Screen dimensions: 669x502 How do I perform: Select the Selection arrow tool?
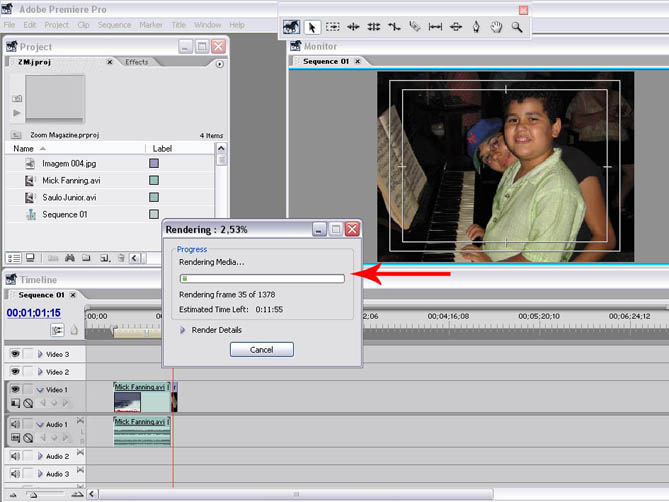tap(311, 28)
